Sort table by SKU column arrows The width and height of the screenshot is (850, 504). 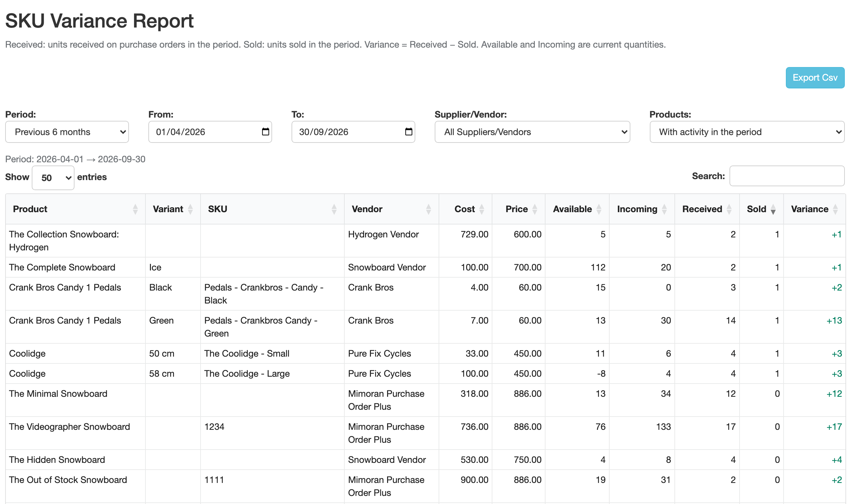[x=334, y=209]
